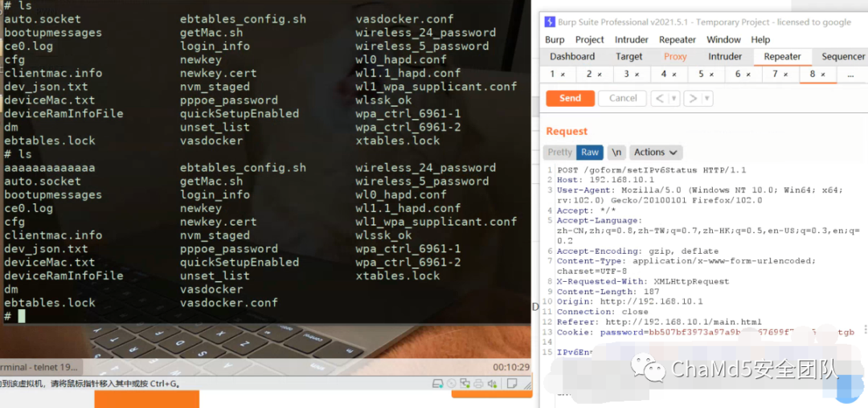
Task: Click the Burp Suite logo icon
Action: point(550,22)
